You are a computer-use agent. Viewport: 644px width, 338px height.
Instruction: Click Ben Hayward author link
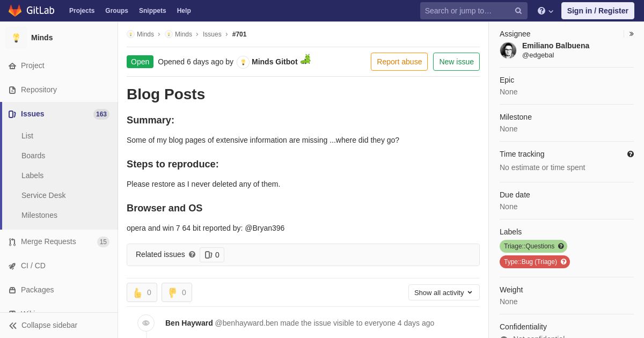tap(189, 323)
